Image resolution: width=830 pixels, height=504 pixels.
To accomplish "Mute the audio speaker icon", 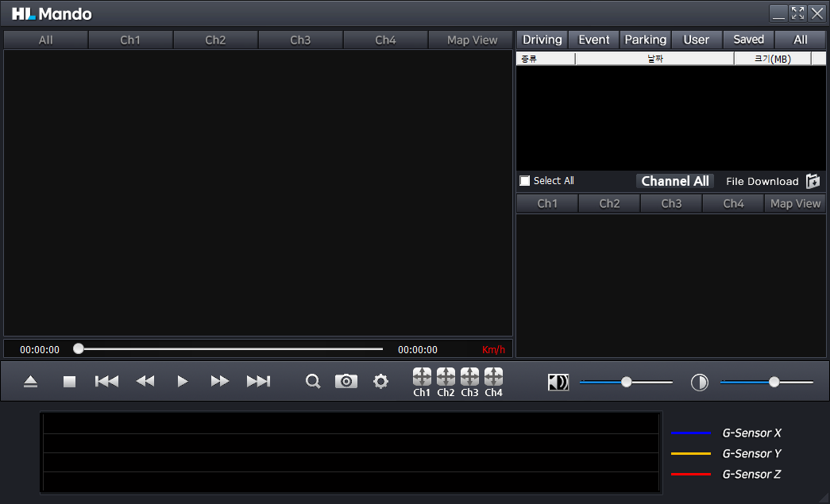I will click(558, 383).
